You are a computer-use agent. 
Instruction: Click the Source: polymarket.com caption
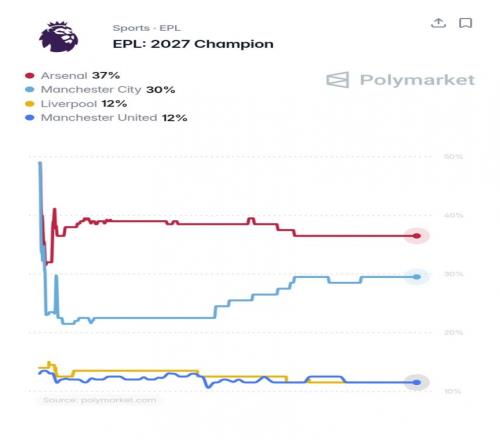click(x=100, y=400)
